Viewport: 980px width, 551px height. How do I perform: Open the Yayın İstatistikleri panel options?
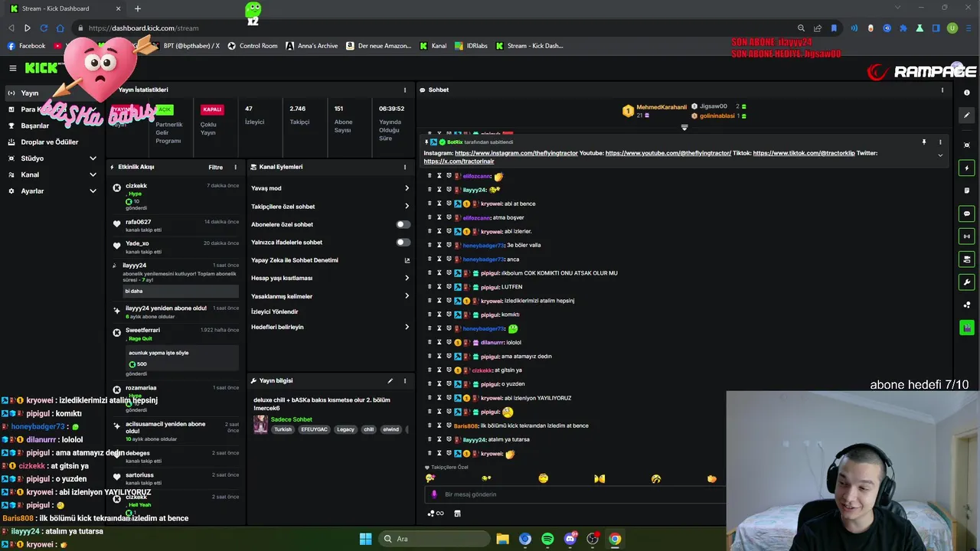point(405,90)
